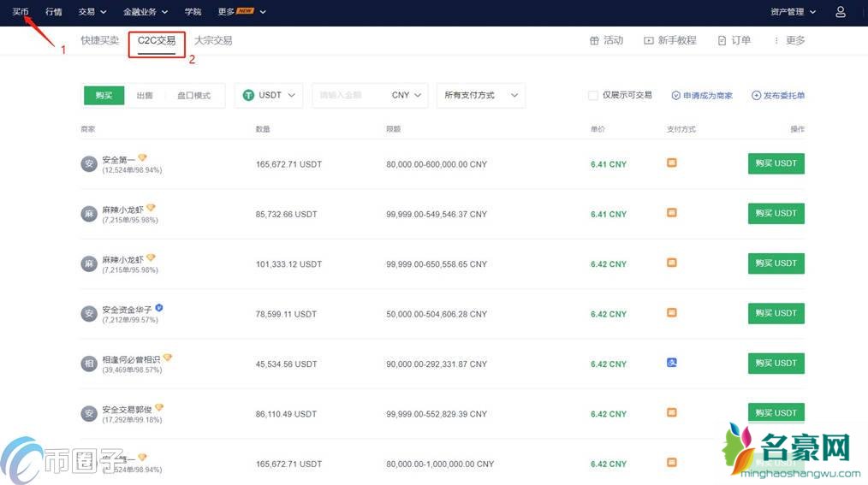Click the amount input field

pyautogui.click(x=351, y=96)
